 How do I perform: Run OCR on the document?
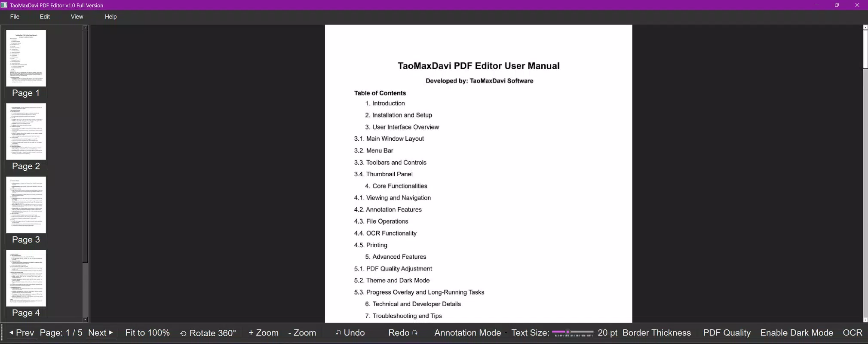click(853, 333)
